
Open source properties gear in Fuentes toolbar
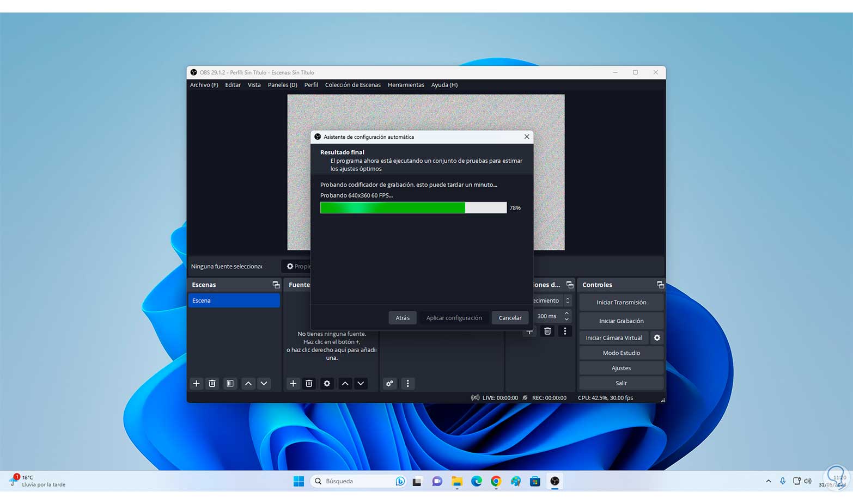click(x=327, y=384)
